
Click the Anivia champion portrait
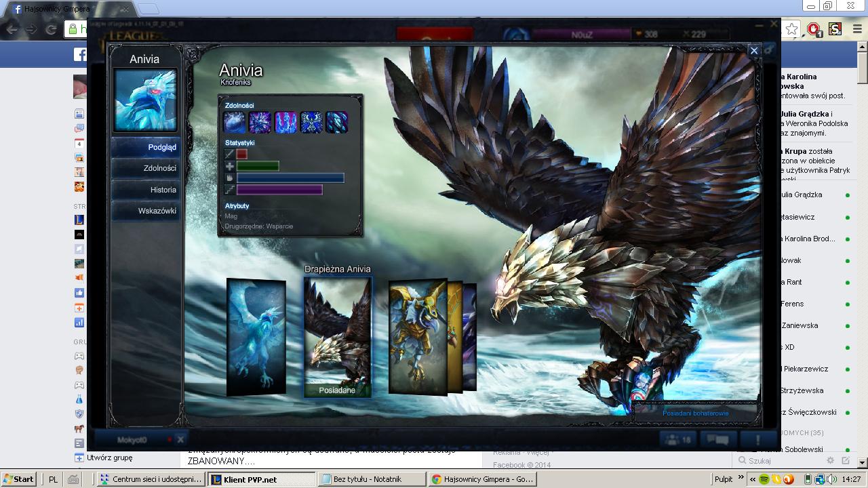click(146, 100)
